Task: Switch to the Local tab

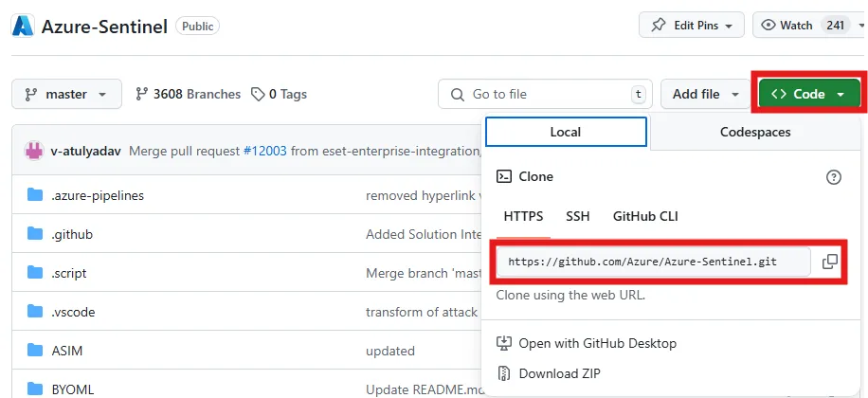Action: coord(566,132)
